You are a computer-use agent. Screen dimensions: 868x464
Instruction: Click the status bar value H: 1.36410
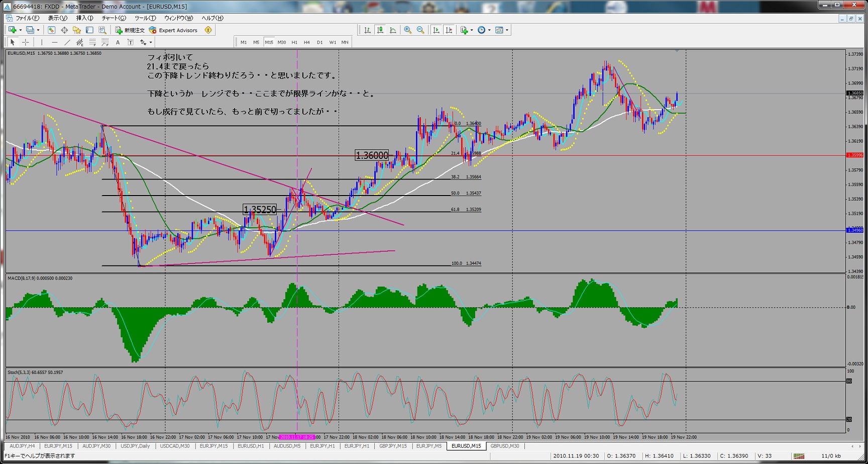(659, 456)
